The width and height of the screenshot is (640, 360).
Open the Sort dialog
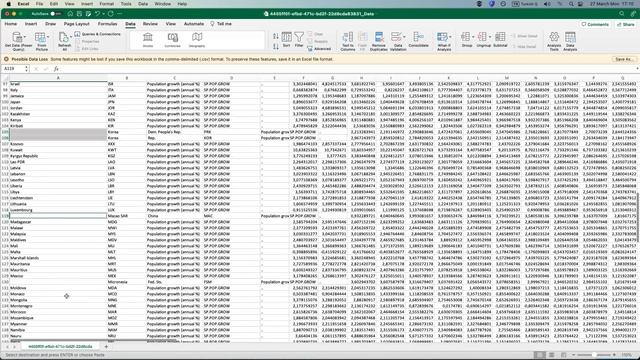click(287, 39)
